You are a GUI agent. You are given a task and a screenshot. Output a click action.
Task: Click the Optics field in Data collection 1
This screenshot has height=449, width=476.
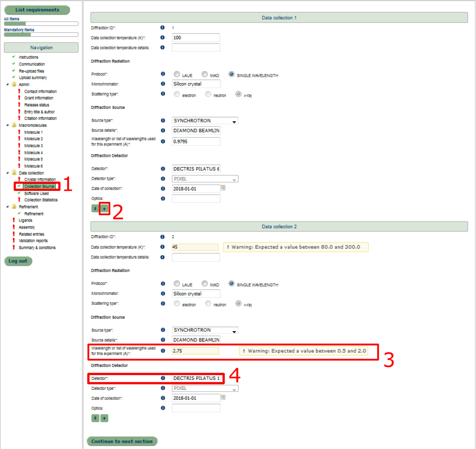196,198
